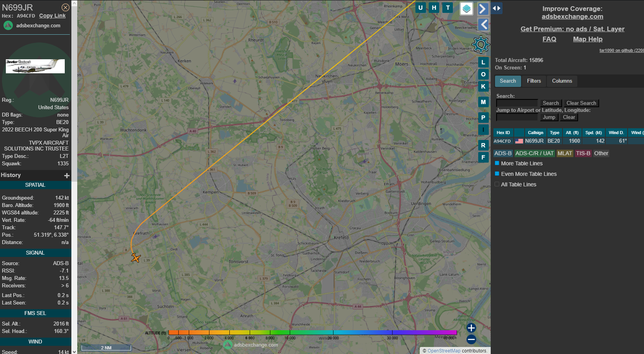Toggle the sidebar expand double-arrow button
Image resolution: width=644 pixels, height=354 pixels.
(497, 8)
